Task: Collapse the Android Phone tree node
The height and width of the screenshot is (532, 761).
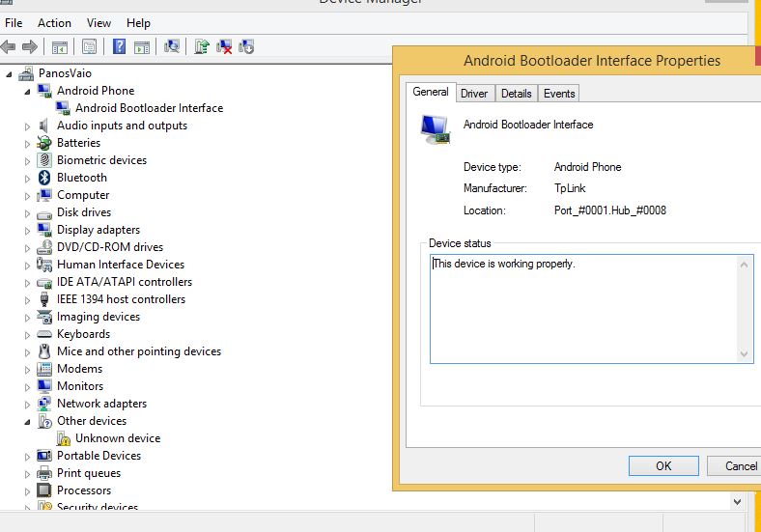Action: 27,91
